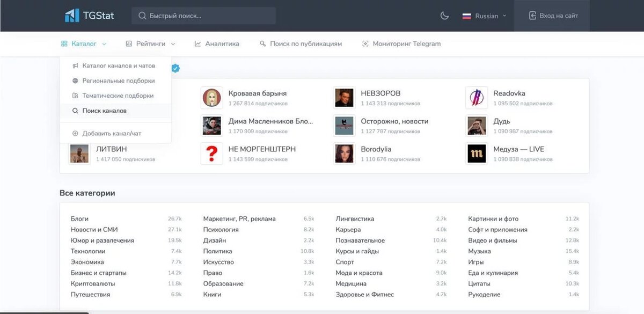
Task: Collapse the Каталог menu
Action: click(84, 43)
